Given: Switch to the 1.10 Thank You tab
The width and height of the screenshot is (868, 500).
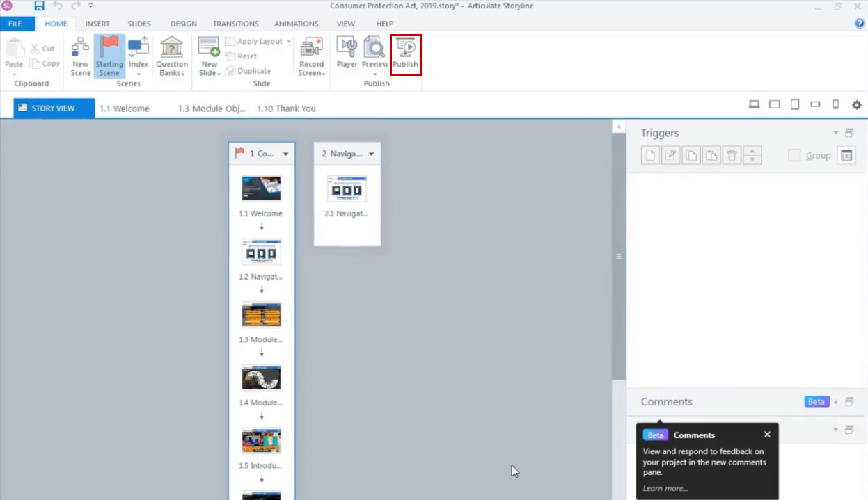Looking at the screenshot, I should tap(286, 108).
